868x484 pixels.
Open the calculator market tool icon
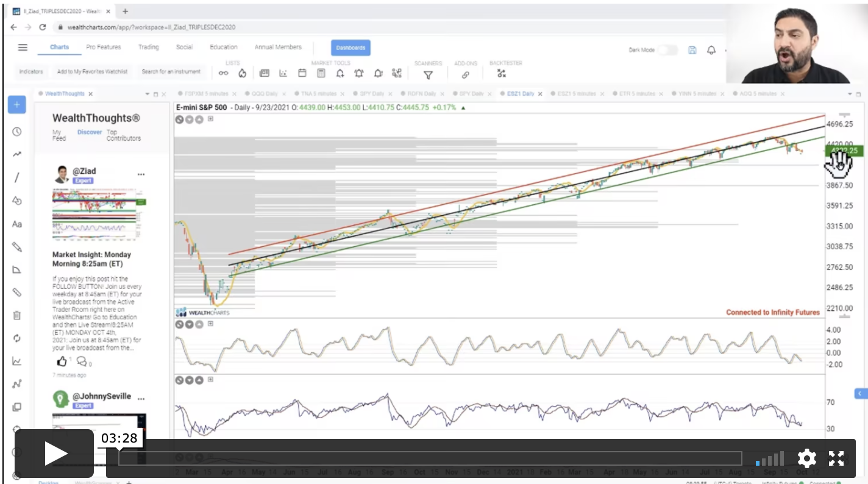[x=321, y=73]
